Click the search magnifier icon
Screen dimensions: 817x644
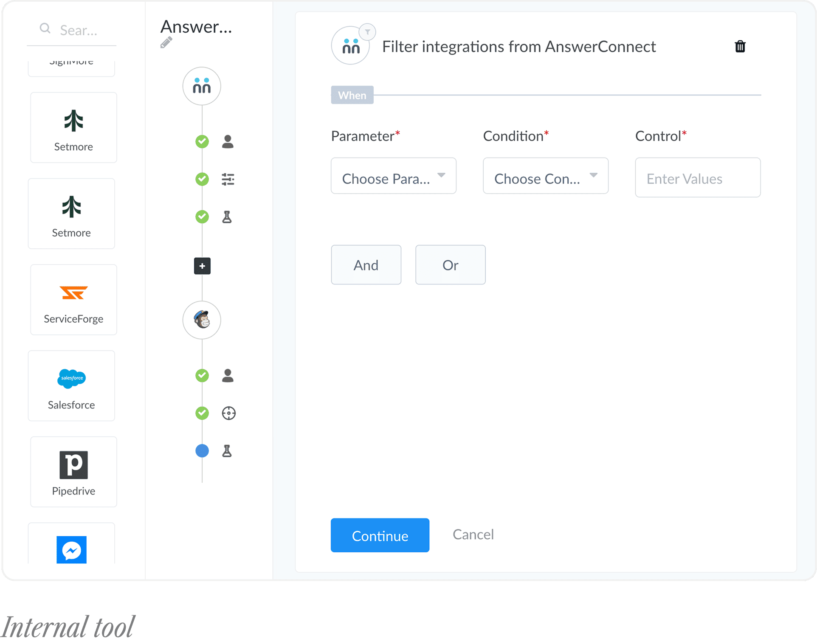click(x=45, y=29)
